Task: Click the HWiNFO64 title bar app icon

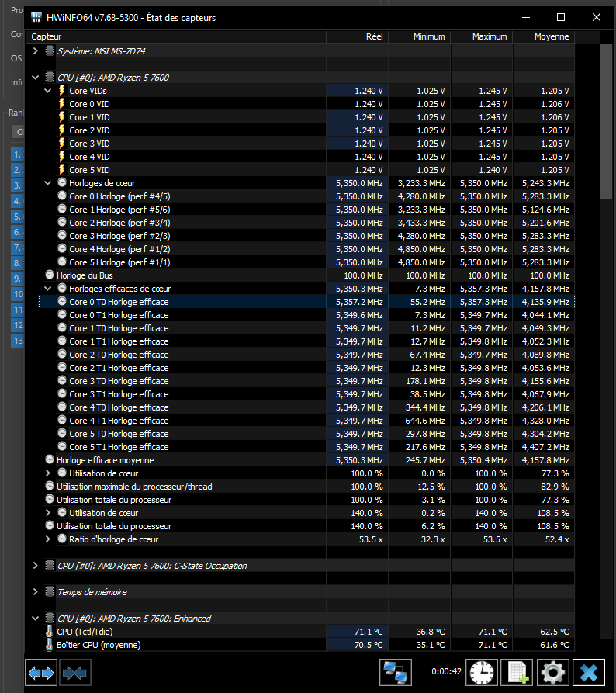Action: point(36,17)
